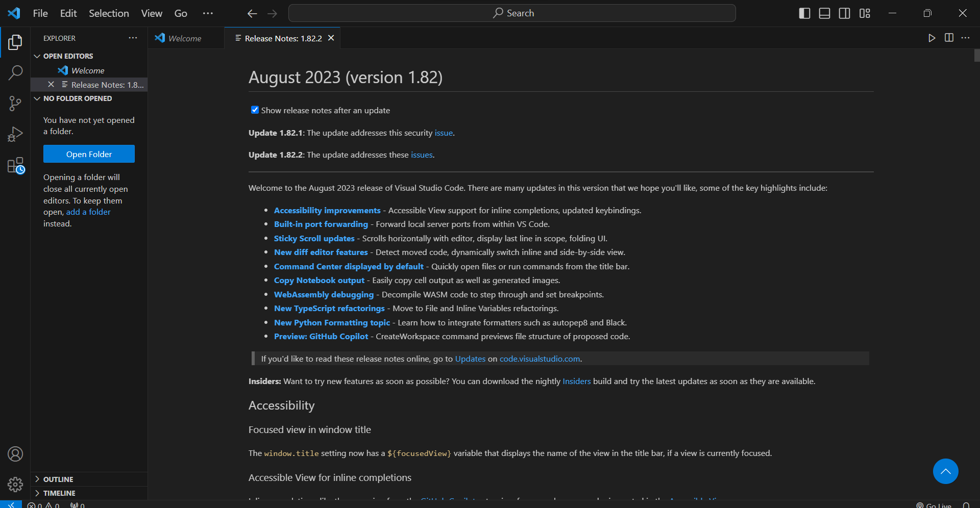Open the Edit menu
This screenshot has width=980, height=508.
pos(68,13)
